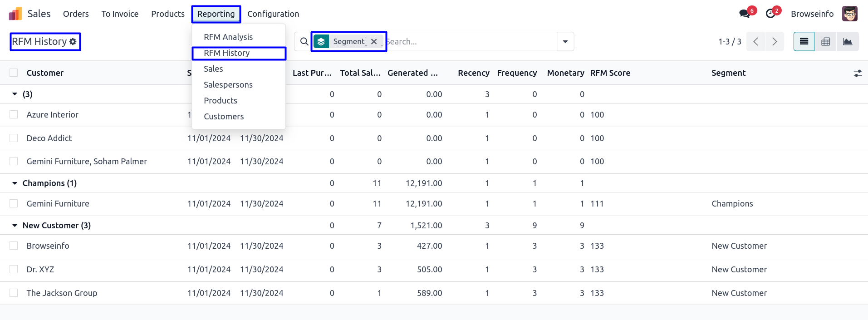868x320 pixels.
Task: Sort by RFM Score column header
Action: tap(610, 73)
